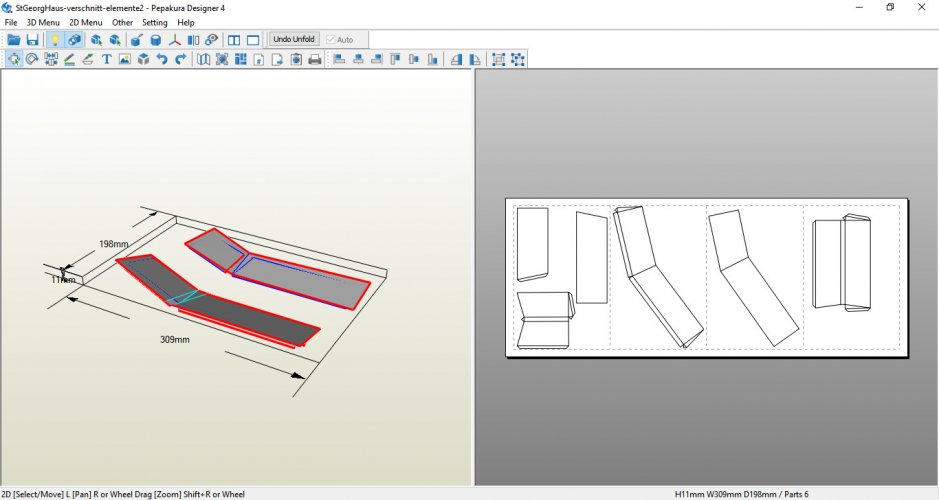This screenshot has width=939, height=500.
Task: Click the second protractor rotate-align icon
Action: [x=475, y=59]
